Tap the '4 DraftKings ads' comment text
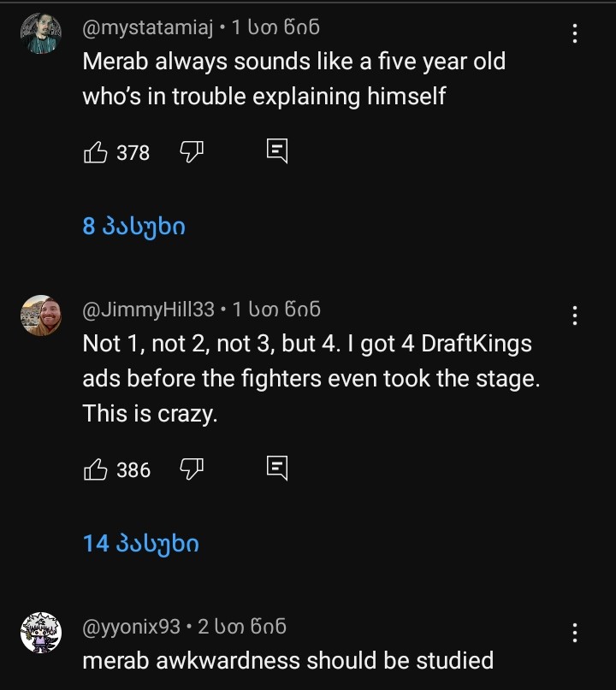The image size is (616, 690). tap(311, 379)
